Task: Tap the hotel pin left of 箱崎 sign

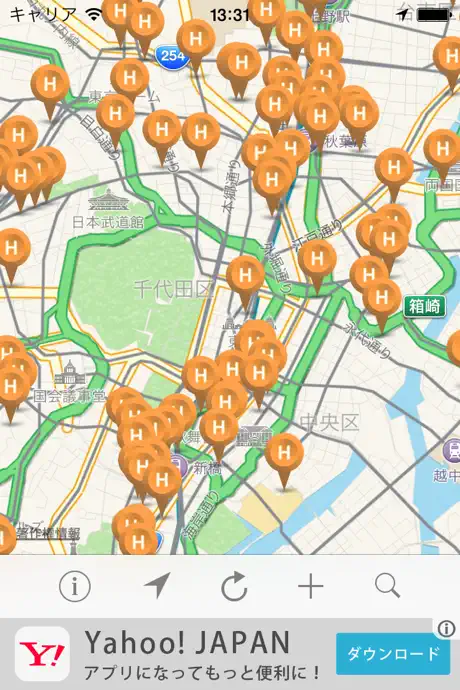Action: tap(382, 304)
